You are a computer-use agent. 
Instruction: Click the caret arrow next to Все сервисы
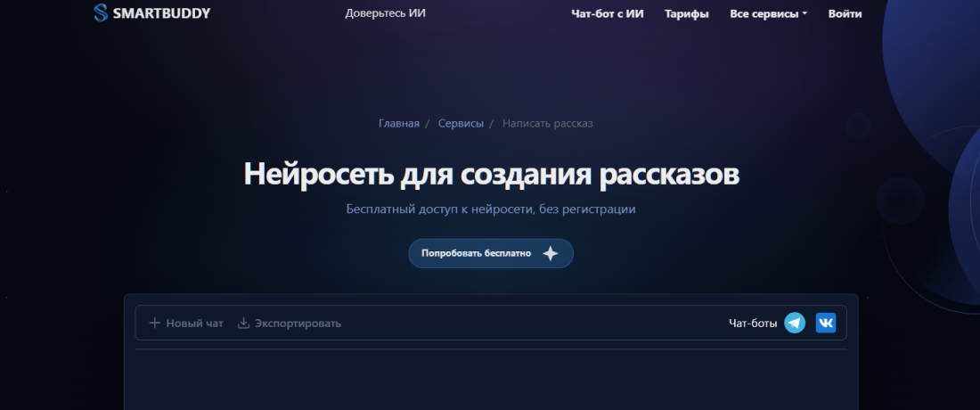point(804,13)
